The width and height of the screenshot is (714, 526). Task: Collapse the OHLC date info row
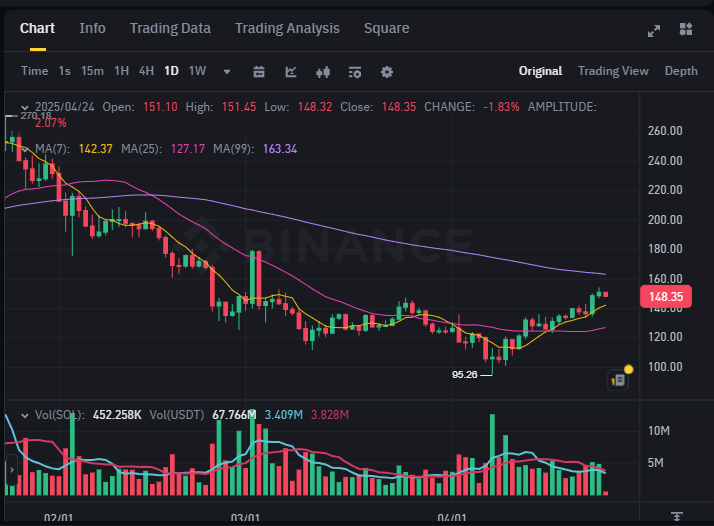(x=25, y=107)
